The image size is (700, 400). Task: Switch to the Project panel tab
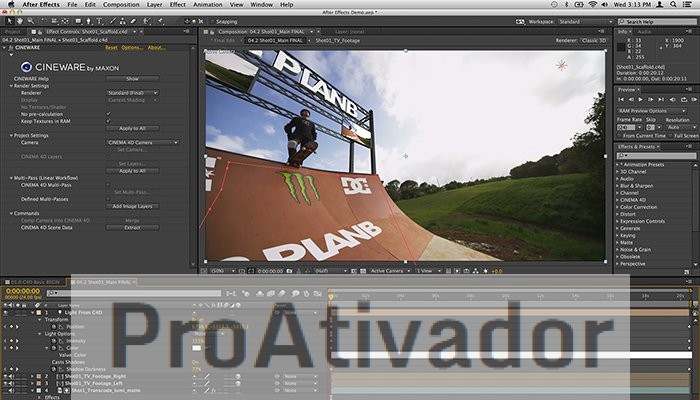click(12, 32)
